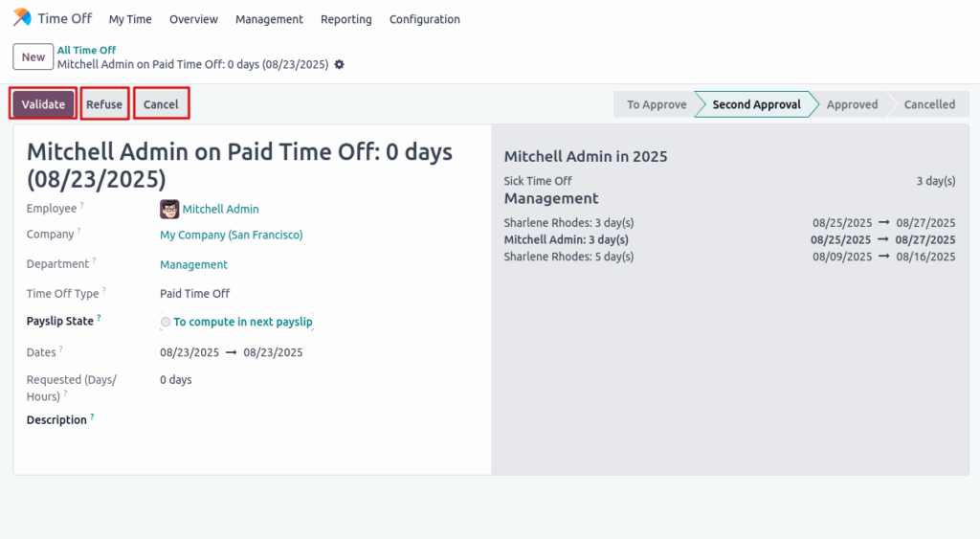Click the help icon beside Time Off Type

tap(103, 291)
